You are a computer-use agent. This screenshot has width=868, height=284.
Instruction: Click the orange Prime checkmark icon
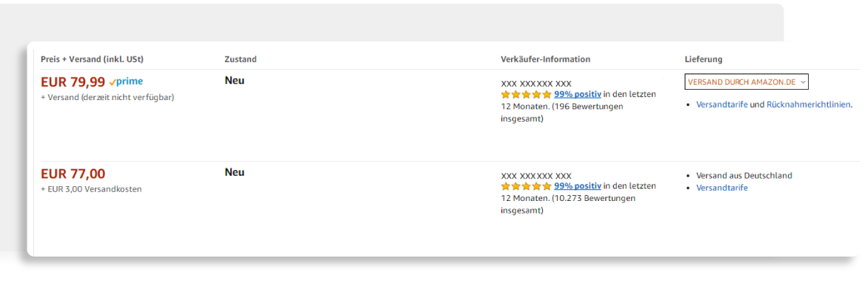click(x=113, y=82)
